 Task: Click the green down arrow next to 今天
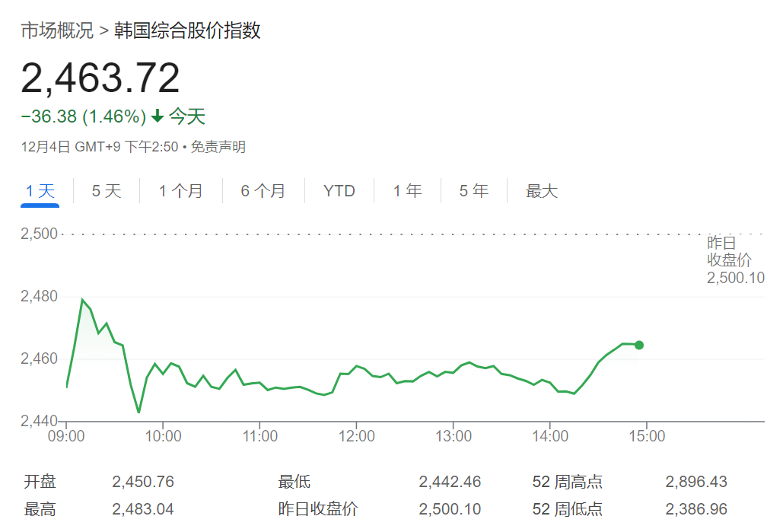[x=158, y=116]
